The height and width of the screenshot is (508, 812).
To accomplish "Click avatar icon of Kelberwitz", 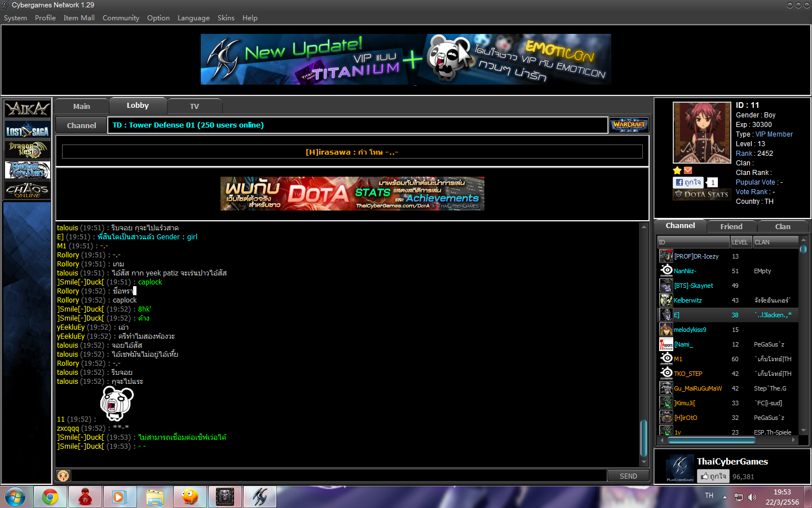I will click(666, 300).
